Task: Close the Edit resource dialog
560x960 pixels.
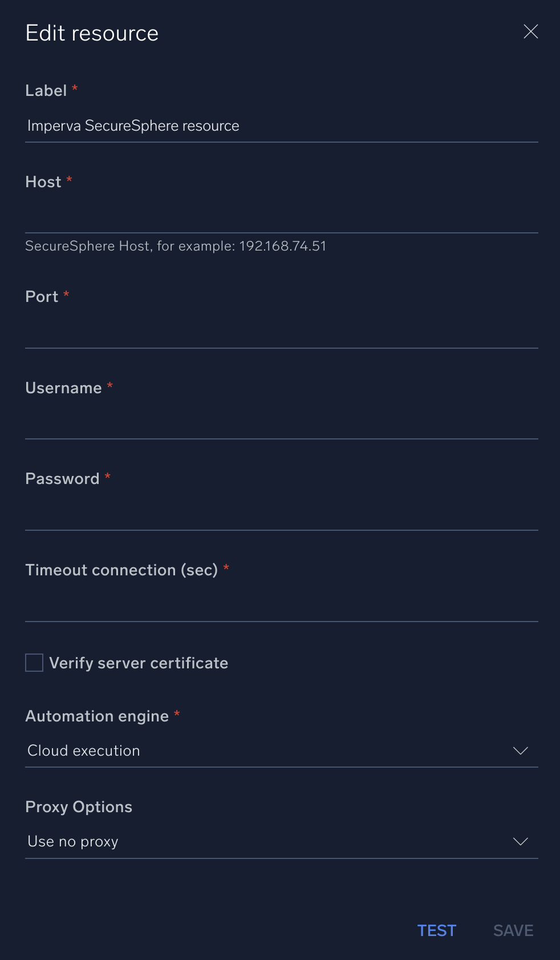Action: (530, 32)
